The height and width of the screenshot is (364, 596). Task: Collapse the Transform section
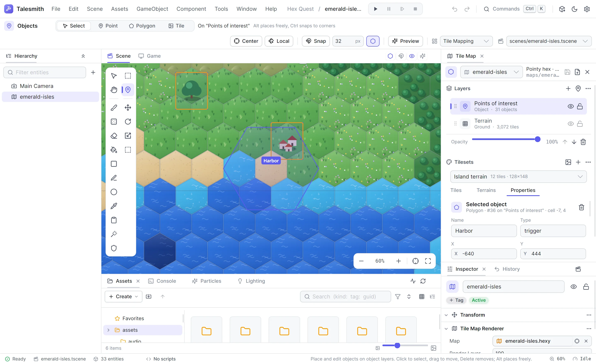pyautogui.click(x=446, y=315)
